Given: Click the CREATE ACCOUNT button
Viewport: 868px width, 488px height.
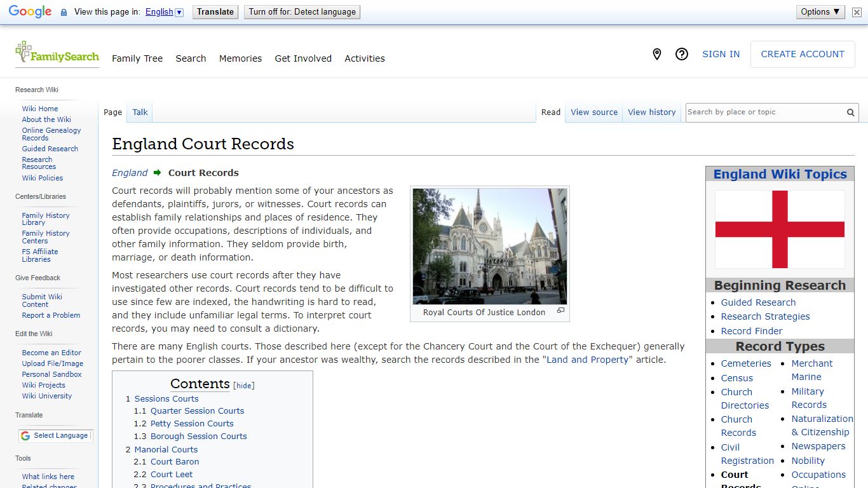Looking at the screenshot, I should pos(803,55).
